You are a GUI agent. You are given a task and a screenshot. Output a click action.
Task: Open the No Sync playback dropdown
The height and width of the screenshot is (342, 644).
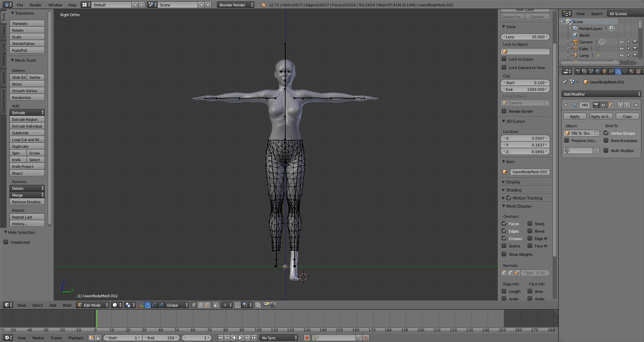[x=280, y=338]
